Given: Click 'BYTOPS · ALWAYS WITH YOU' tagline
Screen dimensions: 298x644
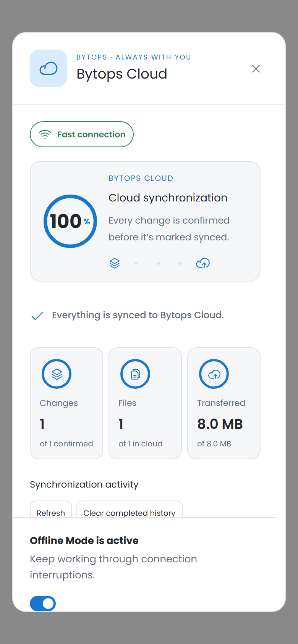Looking at the screenshot, I should (134, 57).
